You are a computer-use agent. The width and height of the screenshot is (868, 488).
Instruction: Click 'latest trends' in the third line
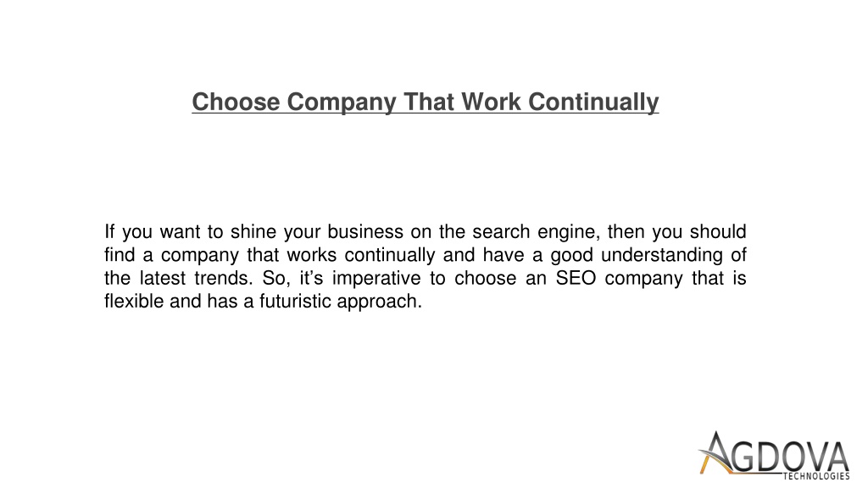(x=196, y=278)
